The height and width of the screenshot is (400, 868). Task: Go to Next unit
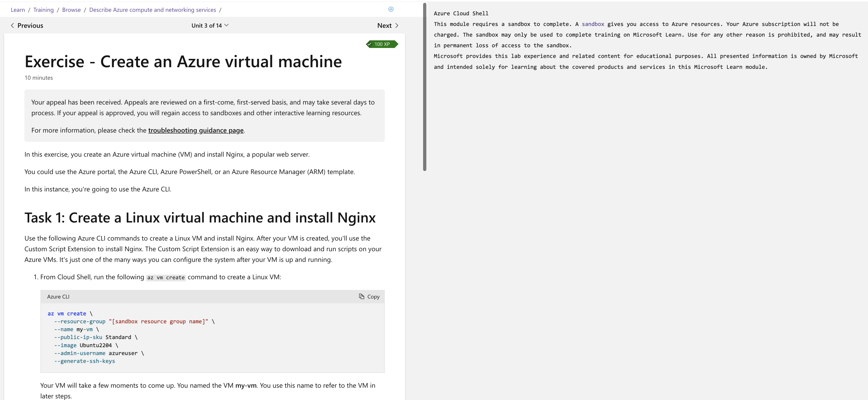(x=388, y=25)
